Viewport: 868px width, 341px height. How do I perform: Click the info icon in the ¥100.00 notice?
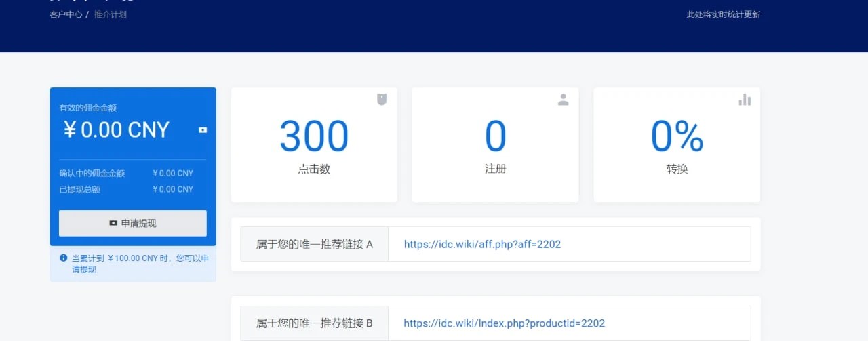pyautogui.click(x=64, y=258)
